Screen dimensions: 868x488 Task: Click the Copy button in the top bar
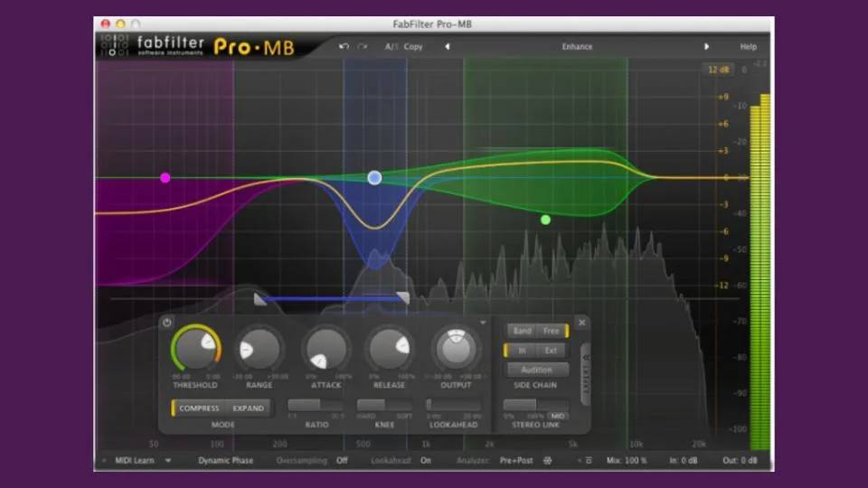pos(413,46)
